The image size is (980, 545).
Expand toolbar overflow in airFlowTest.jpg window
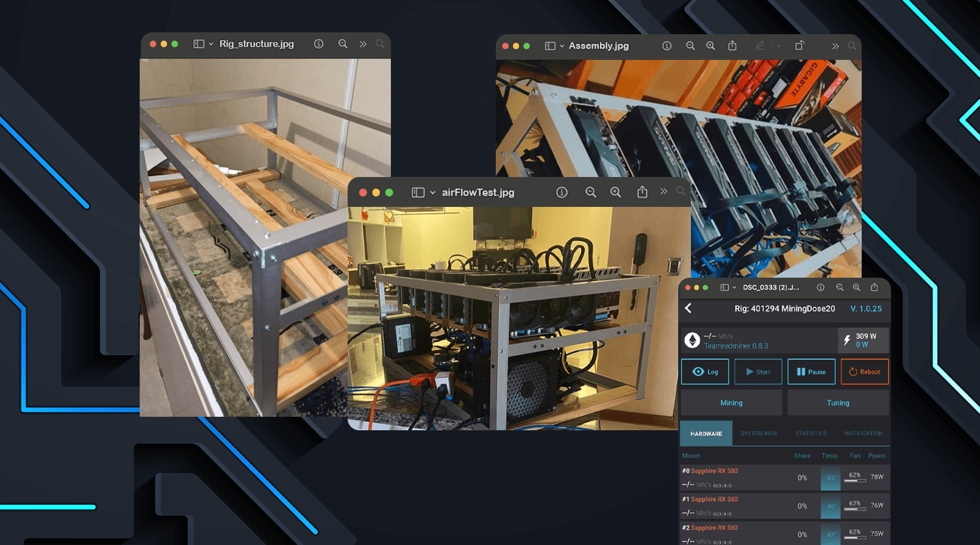pyautogui.click(x=663, y=192)
